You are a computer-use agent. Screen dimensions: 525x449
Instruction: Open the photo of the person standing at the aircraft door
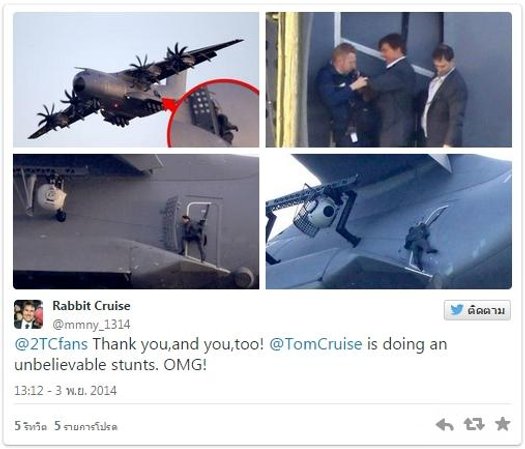pos(136,221)
